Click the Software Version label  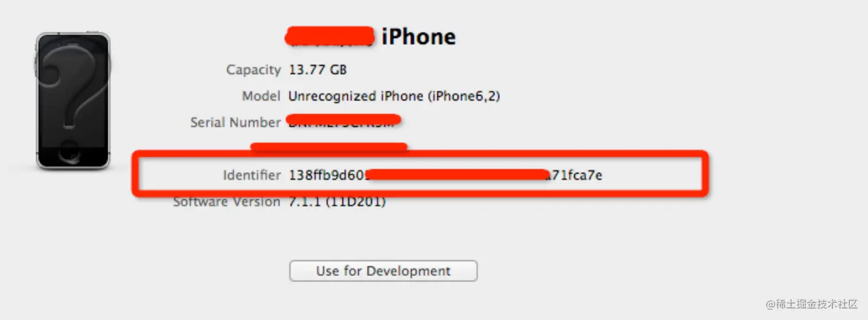[x=227, y=202]
